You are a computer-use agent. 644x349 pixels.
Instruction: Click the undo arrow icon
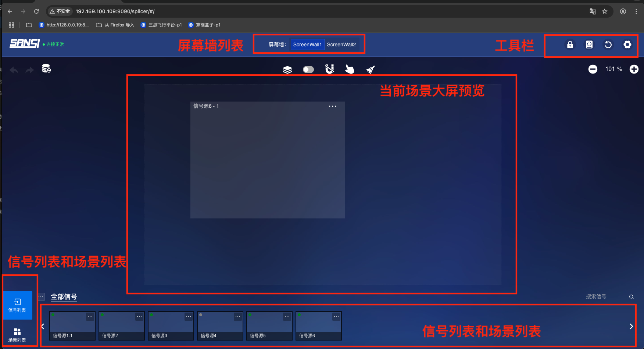[14, 70]
